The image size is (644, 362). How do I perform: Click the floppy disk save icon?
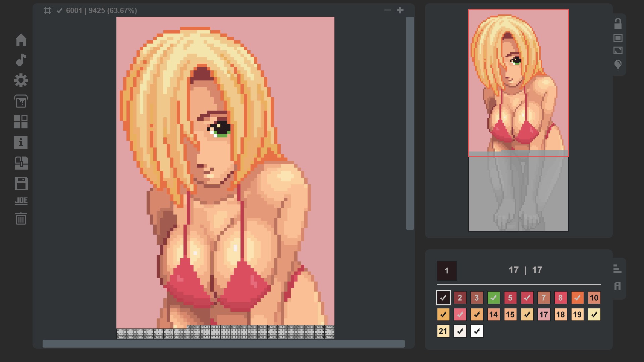(x=21, y=184)
